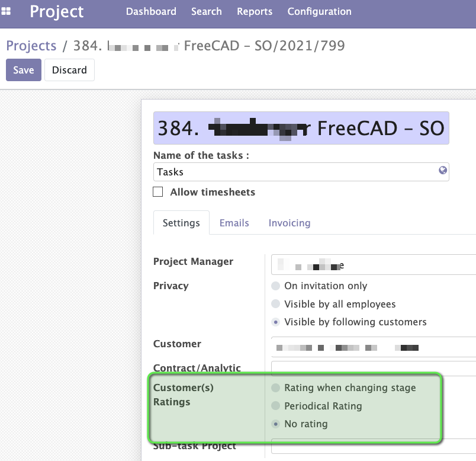Open the Dashboard menu
Viewport: 476px width, 461px height.
coord(151,11)
